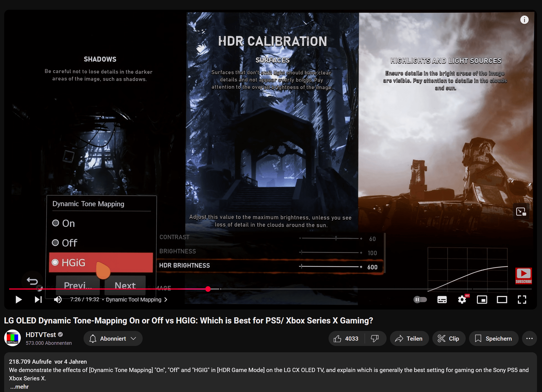Click the 7:26 / 19:32 time display
Image resolution: width=542 pixels, height=392 pixels.
[x=85, y=300]
